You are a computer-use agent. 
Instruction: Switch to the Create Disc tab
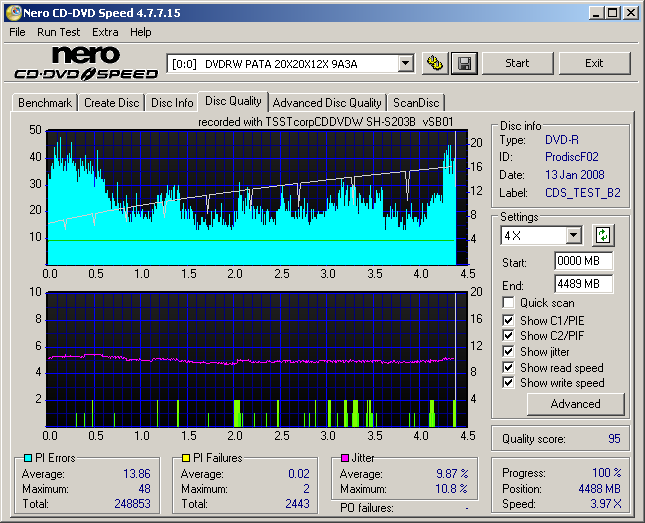[x=111, y=103]
